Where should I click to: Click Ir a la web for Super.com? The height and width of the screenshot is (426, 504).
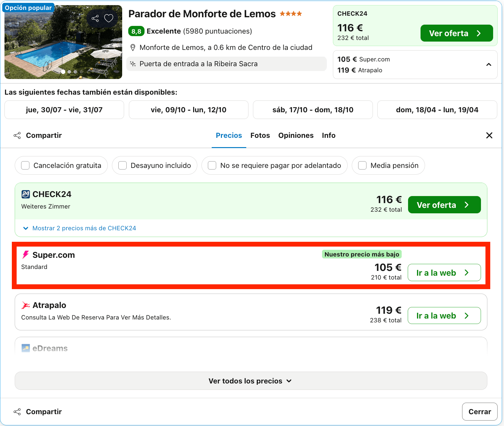[444, 272]
